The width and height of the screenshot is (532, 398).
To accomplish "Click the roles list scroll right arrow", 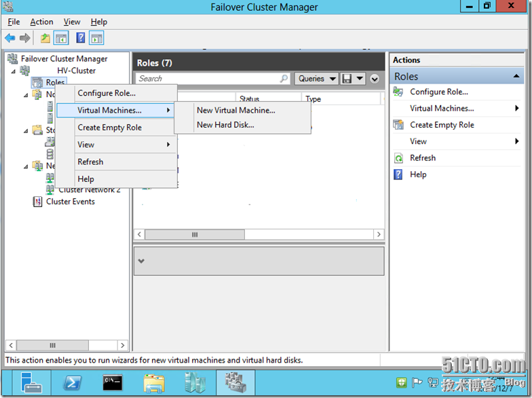I will [x=379, y=234].
